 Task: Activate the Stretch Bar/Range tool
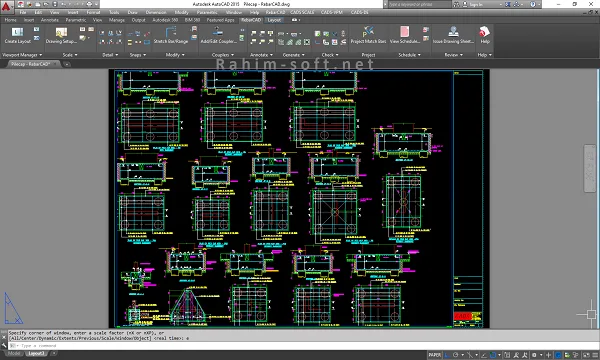171,35
